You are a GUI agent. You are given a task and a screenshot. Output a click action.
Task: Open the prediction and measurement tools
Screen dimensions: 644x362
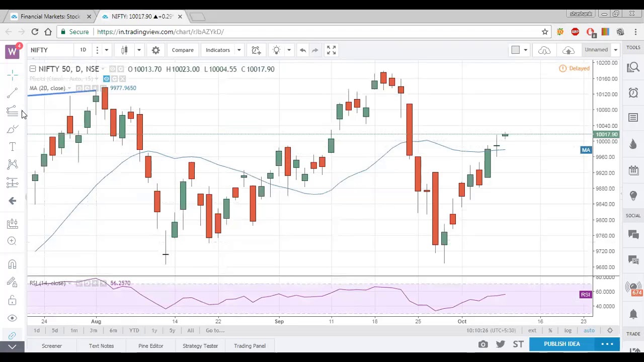(13, 183)
